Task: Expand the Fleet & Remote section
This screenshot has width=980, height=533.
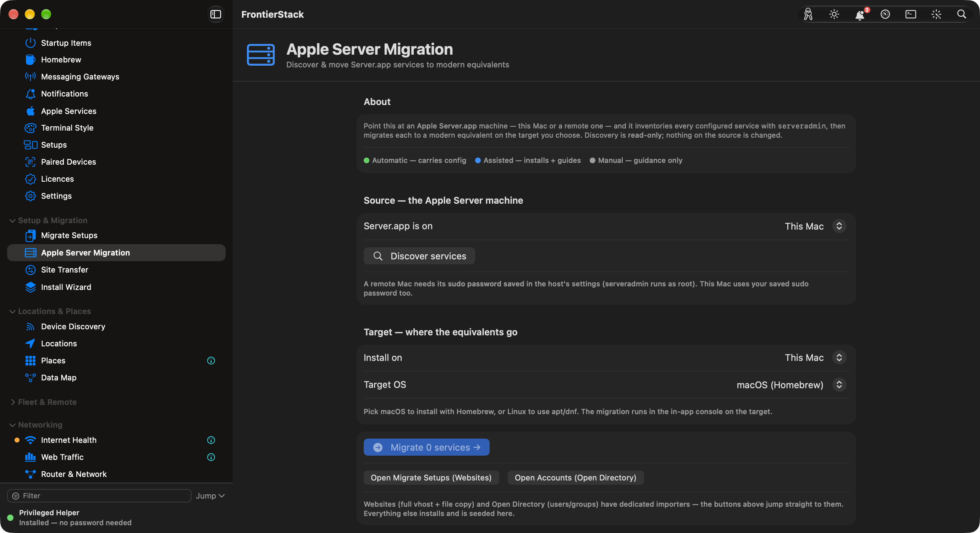Action: (x=12, y=402)
